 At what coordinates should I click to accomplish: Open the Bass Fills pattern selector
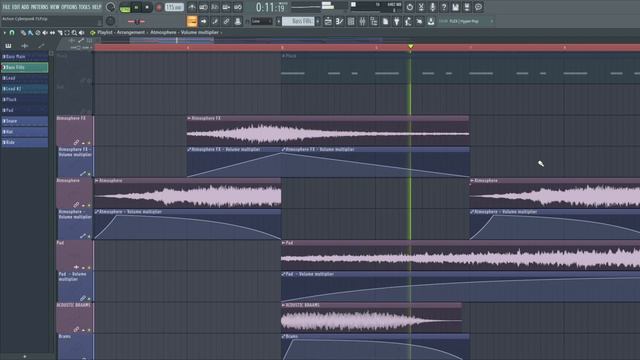tap(298, 21)
